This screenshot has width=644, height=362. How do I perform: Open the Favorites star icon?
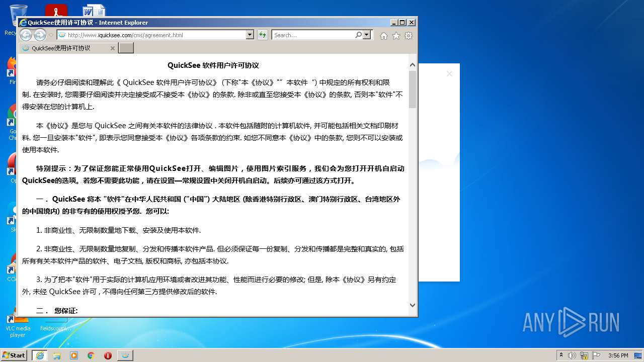(396, 36)
